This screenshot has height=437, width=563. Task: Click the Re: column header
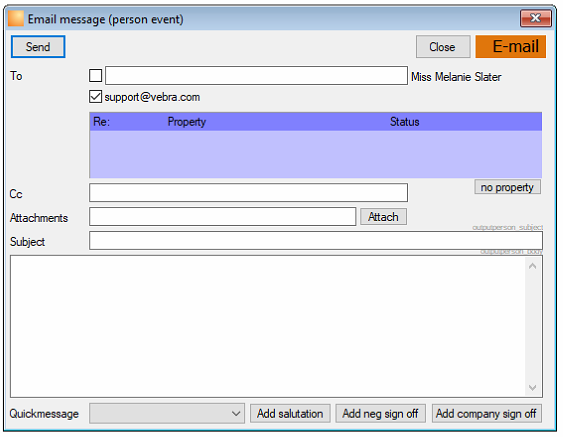click(101, 122)
